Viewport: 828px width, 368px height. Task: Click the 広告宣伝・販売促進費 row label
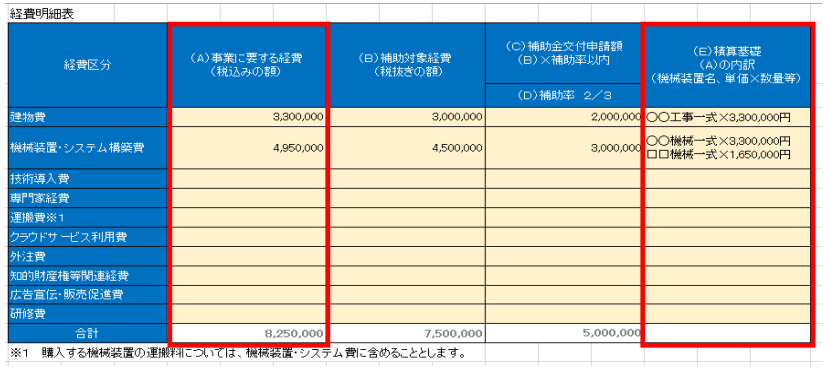tap(88, 295)
